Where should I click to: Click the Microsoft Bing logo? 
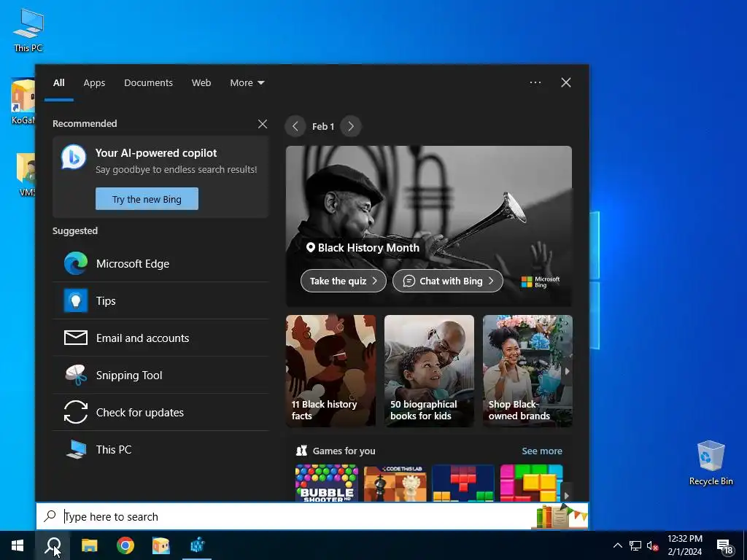(541, 282)
